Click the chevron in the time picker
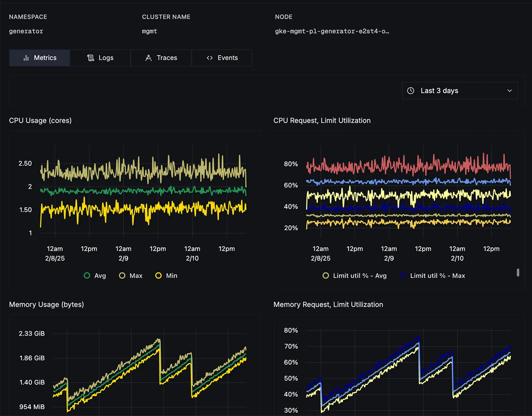Image resolution: width=532 pixels, height=416 pixels. point(509,90)
